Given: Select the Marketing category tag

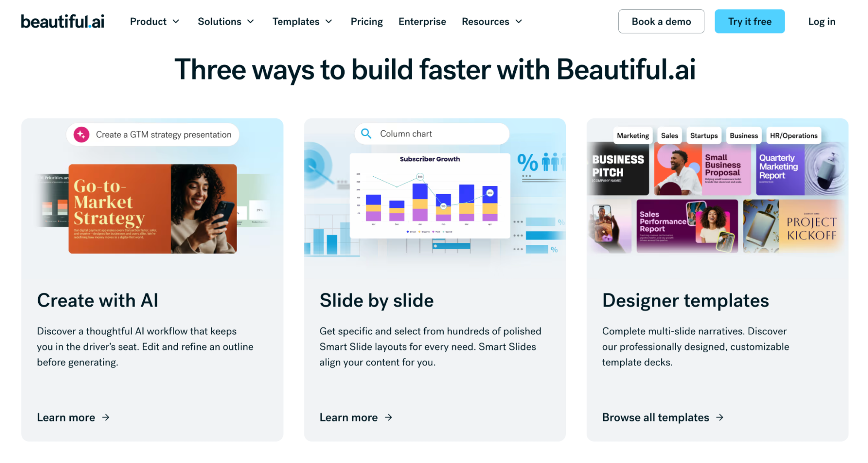Looking at the screenshot, I should pyautogui.click(x=633, y=136).
